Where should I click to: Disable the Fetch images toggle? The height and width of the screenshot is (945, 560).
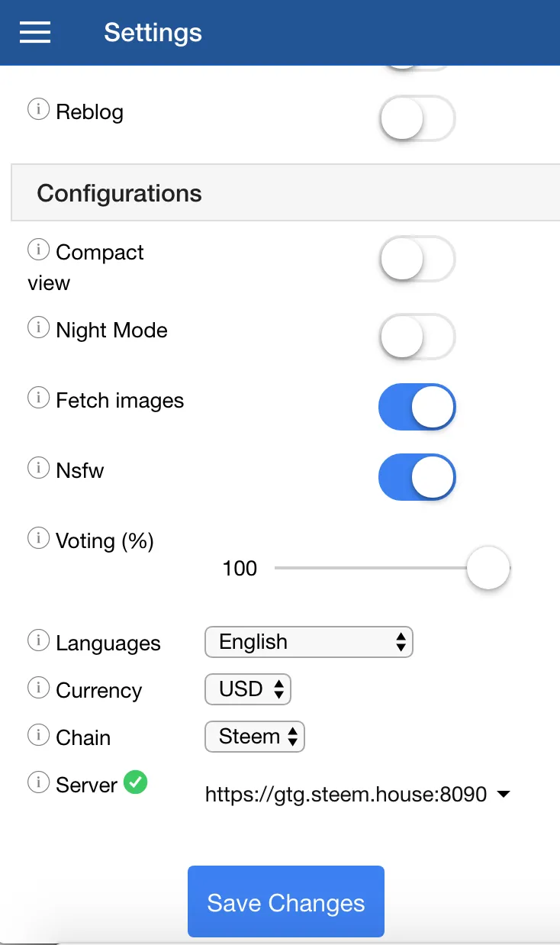[x=417, y=407]
